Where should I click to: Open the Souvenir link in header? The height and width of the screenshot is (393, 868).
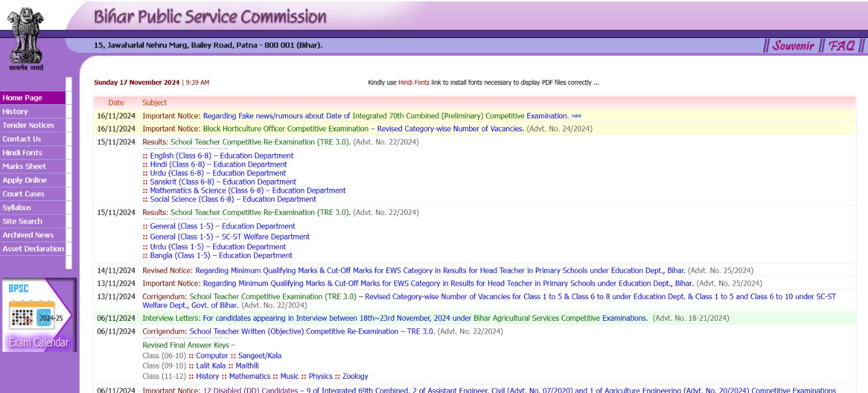[x=793, y=46]
